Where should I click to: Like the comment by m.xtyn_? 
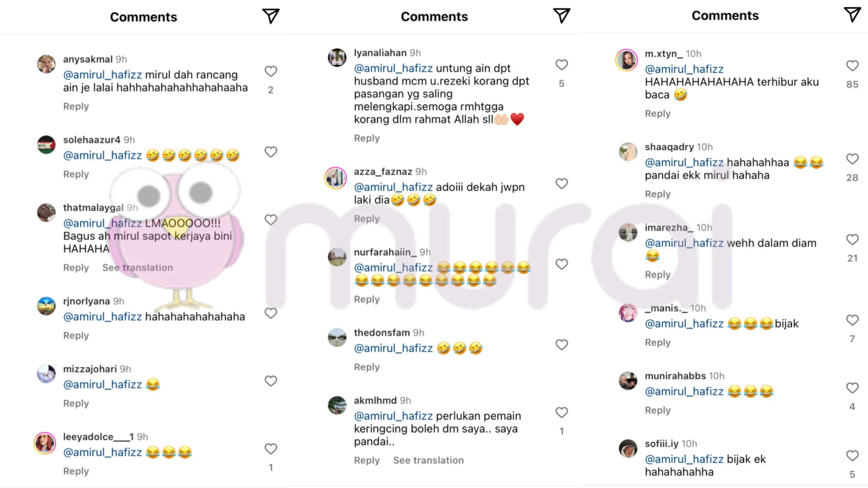(x=852, y=66)
